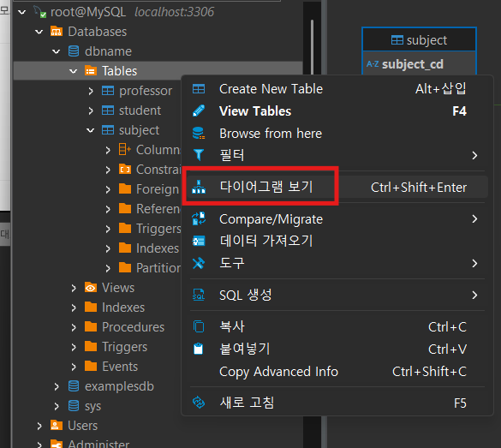Click the dbname database icon
Image resolution: width=501 pixels, height=448 pixels.
[74, 51]
